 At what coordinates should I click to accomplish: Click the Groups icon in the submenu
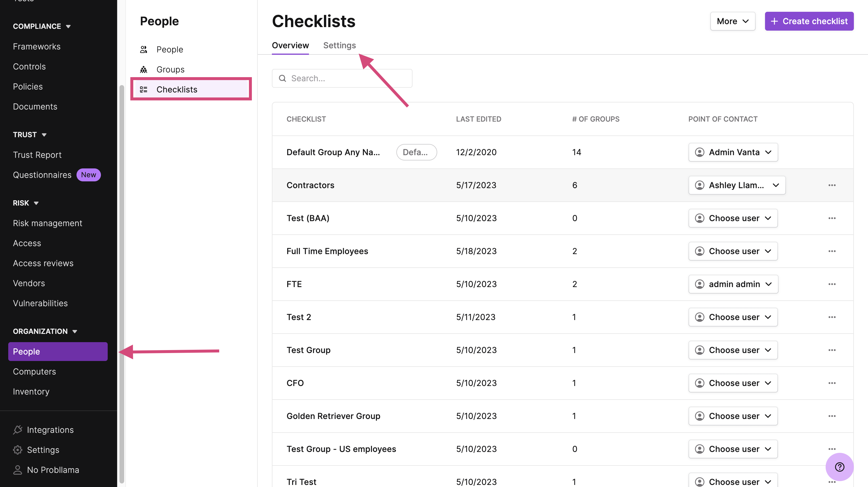point(144,69)
